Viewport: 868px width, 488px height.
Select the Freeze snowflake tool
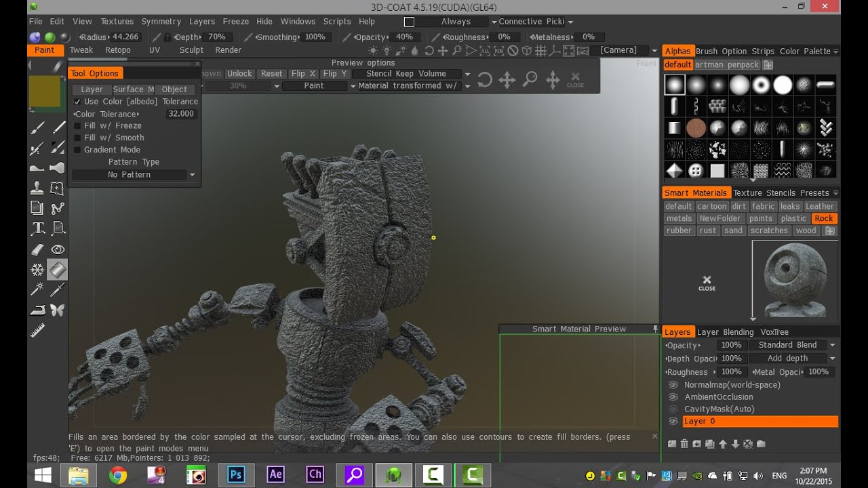click(37, 270)
